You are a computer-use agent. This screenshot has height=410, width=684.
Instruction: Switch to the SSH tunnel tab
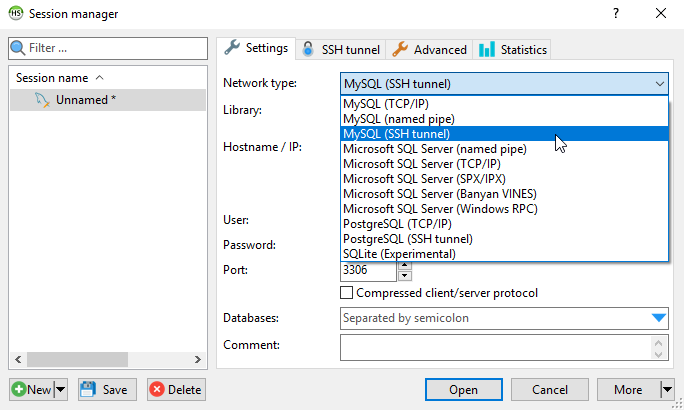pyautogui.click(x=341, y=49)
